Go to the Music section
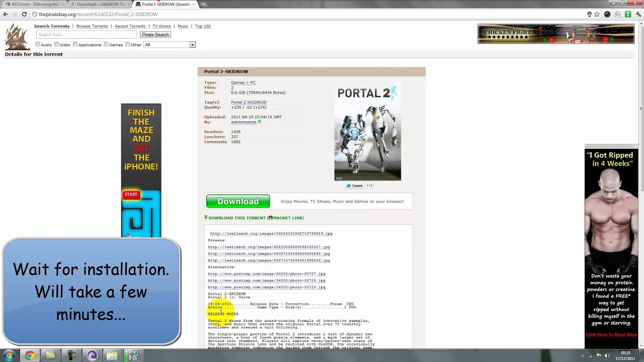The height and width of the screenshot is (362, 644). [183, 26]
